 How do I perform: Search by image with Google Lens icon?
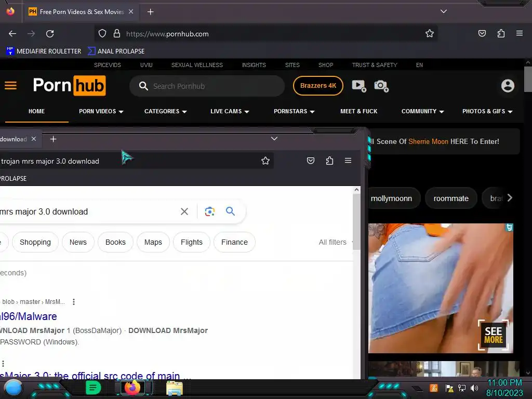tap(210, 211)
